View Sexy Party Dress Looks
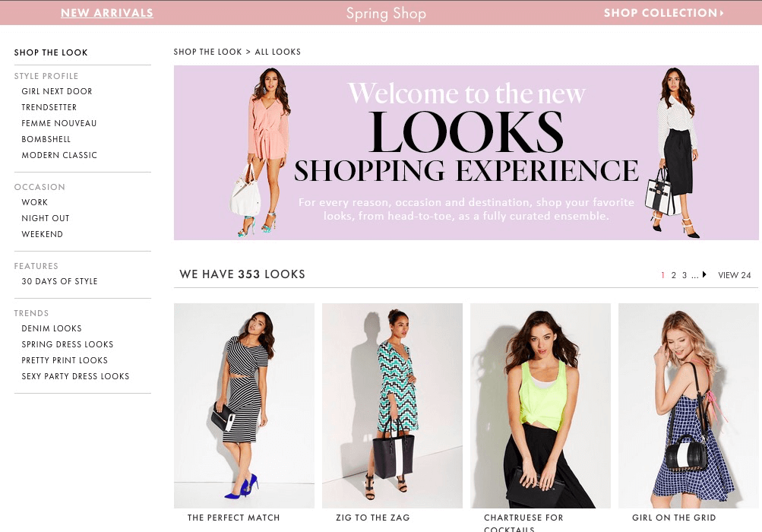The width and height of the screenshot is (762, 532). [75, 376]
